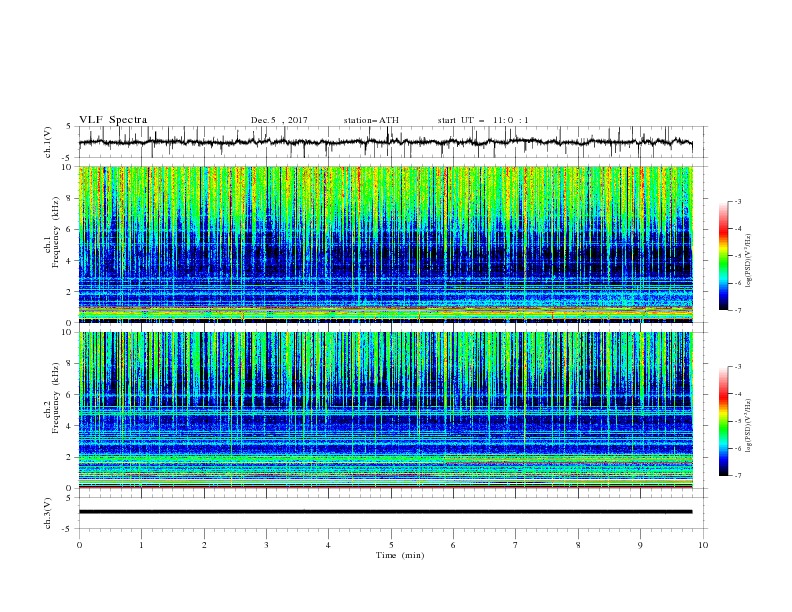This screenshot has width=792, height=612.
Task: Click the '-3' label on ch.1 colorbar
Action: 738,201
